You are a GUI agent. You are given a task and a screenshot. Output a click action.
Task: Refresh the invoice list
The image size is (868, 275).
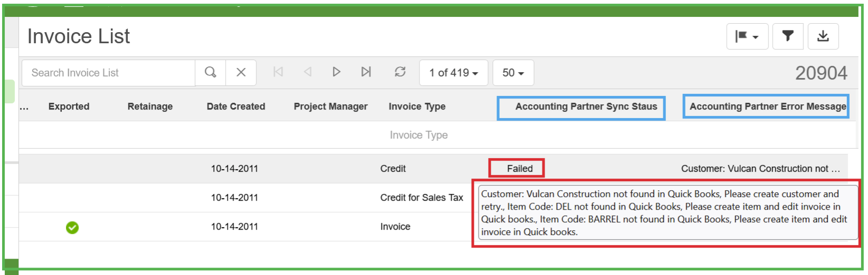point(400,72)
